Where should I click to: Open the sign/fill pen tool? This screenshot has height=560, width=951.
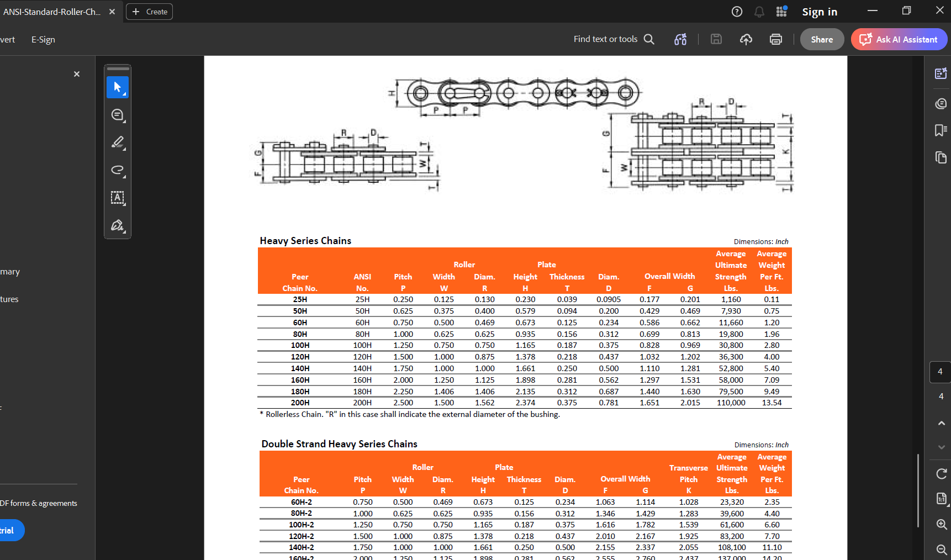[118, 225]
